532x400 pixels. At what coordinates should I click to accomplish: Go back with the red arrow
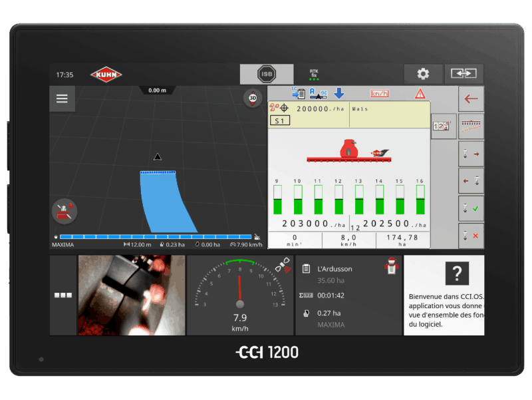click(471, 99)
